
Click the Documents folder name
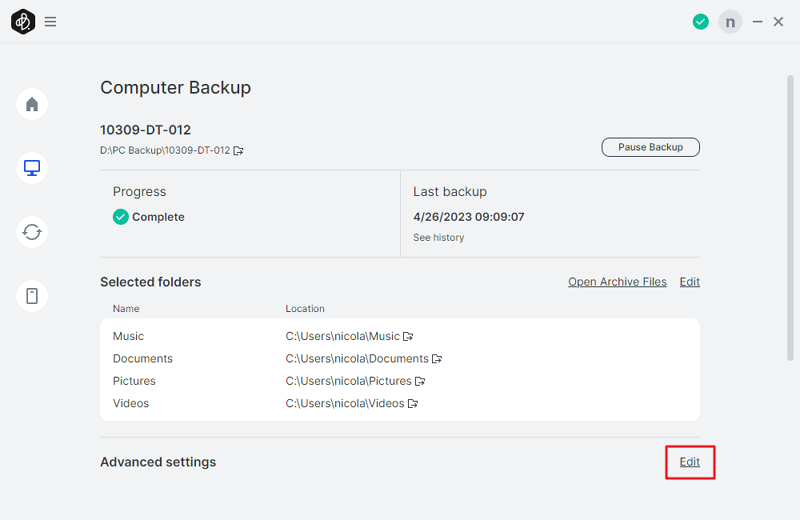[143, 359]
